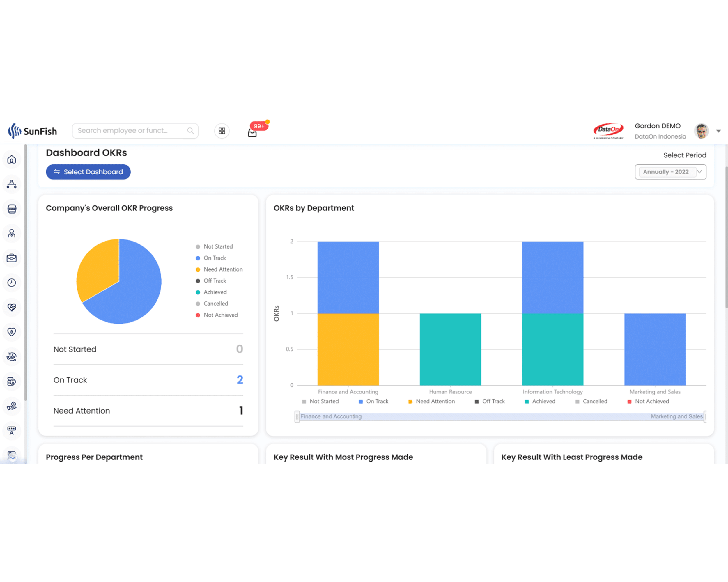Screen dimensions: 728x582
Task: Open Gordon DEMO's profile
Action: tap(658, 126)
